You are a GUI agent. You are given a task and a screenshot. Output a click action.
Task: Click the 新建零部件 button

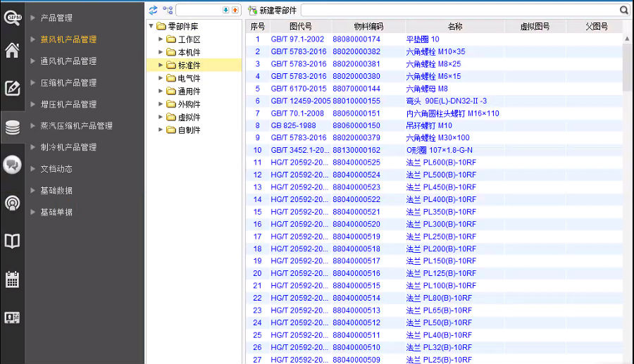pyautogui.click(x=272, y=11)
